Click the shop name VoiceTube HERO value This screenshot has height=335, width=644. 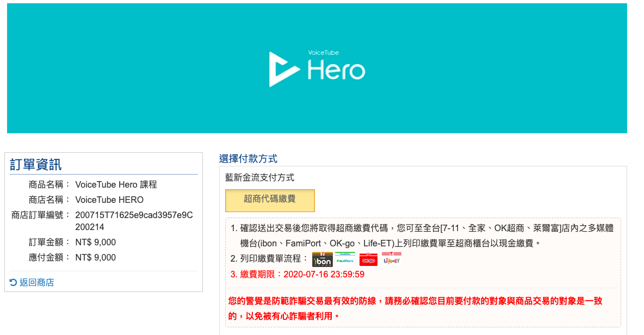point(109,200)
